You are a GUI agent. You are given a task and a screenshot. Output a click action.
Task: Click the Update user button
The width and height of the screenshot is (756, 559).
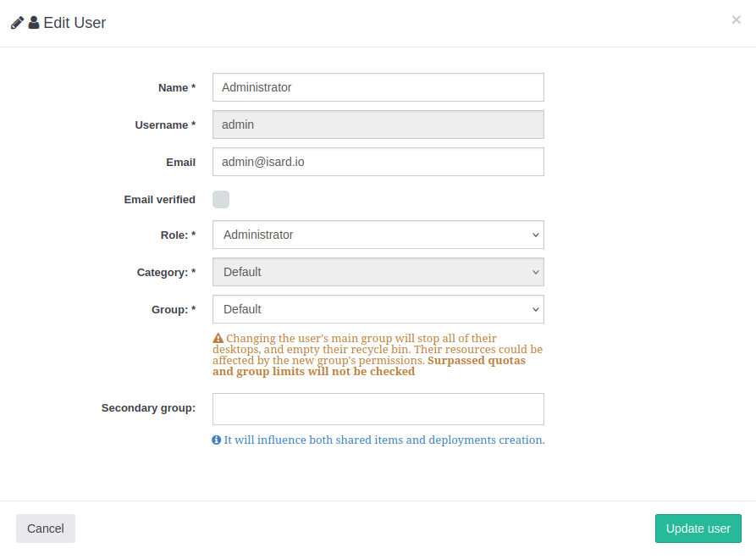698,529
